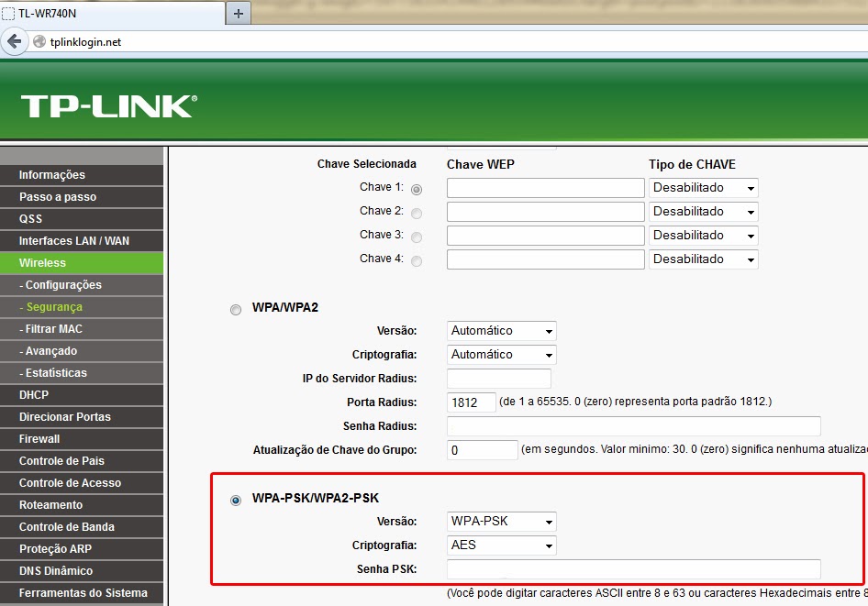Open WPA/WPA2 Versão Automático dropdown
Image resolution: width=868 pixels, height=606 pixels.
(x=502, y=331)
